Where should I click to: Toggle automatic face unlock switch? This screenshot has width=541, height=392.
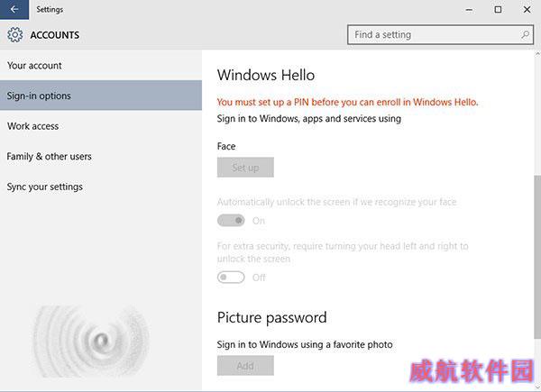231,220
